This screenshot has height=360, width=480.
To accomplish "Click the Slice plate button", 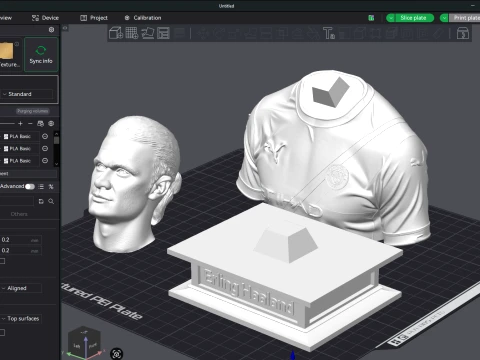I will [413, 18].
